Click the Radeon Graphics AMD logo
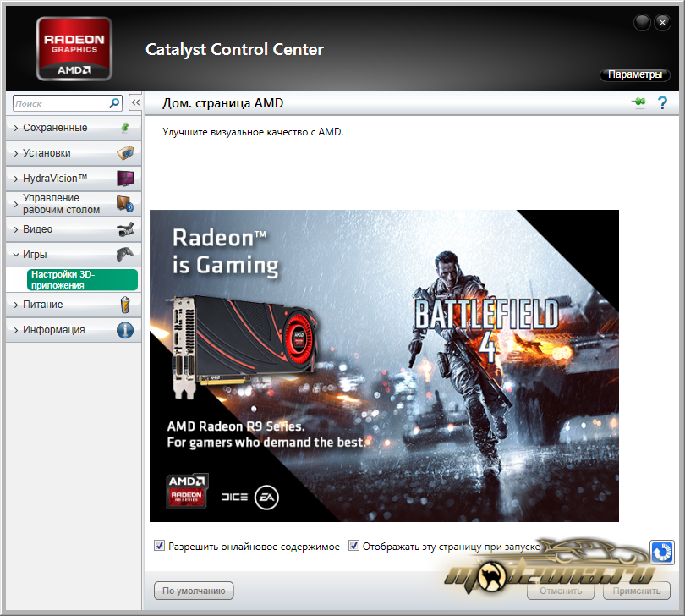Screen dimensions: 685x616 (x=74, y=48)
